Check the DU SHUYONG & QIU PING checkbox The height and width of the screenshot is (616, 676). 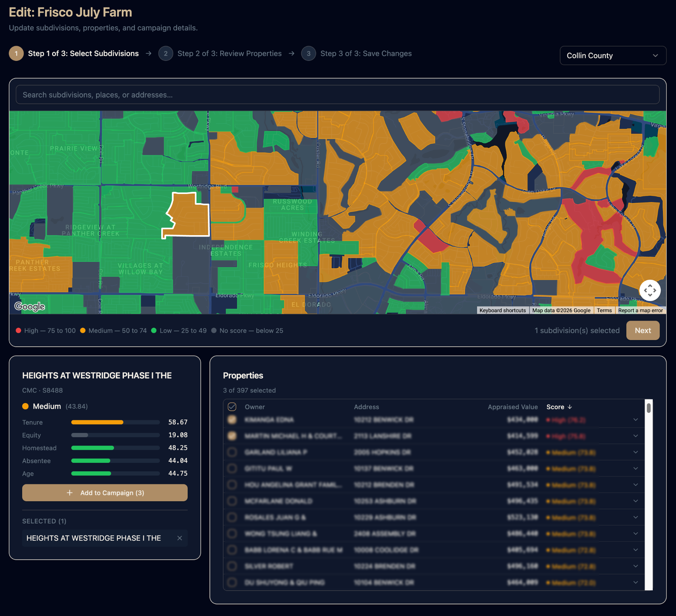coord(232,583)
